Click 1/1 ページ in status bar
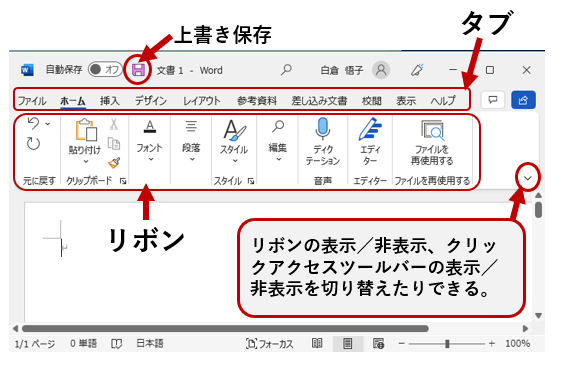This screenshot has height=371, width=565. tap(35, 344)
